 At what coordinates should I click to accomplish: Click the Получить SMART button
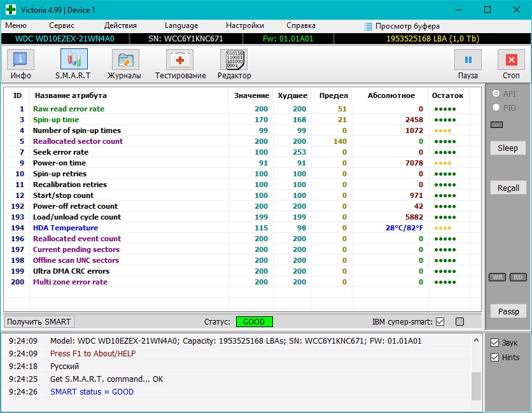coord(39,321)
